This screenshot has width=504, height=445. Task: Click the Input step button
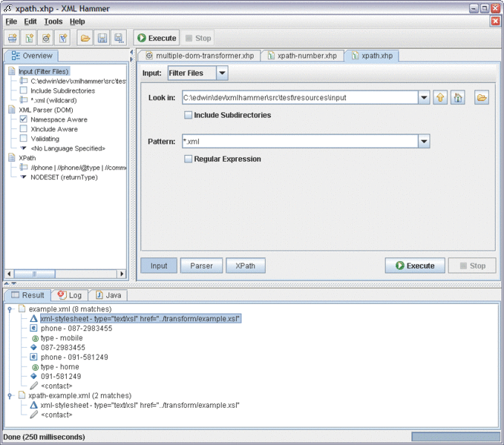coord(159,266)
